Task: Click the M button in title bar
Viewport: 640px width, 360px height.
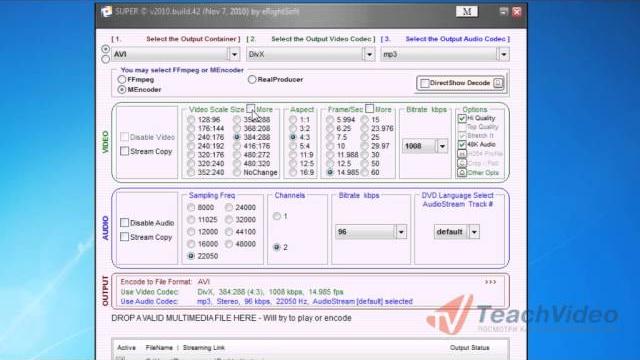Action: (x=467, y=11)
